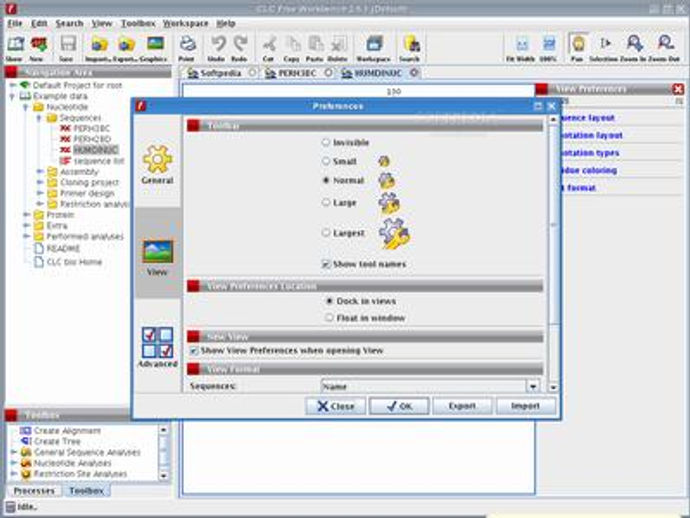Open the Sequences format dropdown
This screenshot has height=518, width=690.
click(x=533, y=386)
